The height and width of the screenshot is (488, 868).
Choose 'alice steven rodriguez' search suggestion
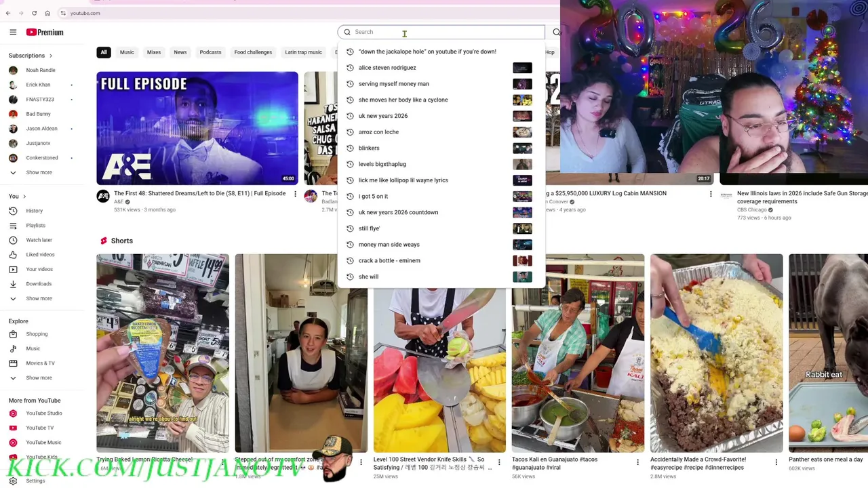(x=441, y=68)
